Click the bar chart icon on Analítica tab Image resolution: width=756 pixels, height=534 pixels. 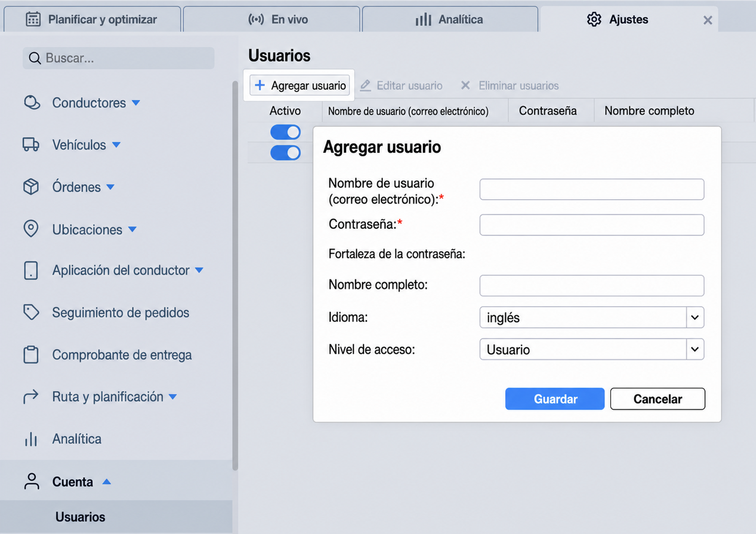click(x=423, y=19)
